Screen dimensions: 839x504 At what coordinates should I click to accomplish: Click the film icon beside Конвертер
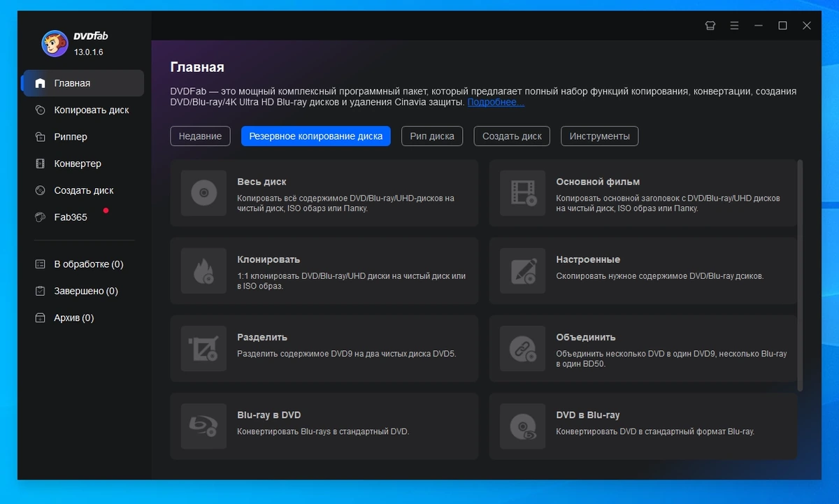[x=40, y=164]
